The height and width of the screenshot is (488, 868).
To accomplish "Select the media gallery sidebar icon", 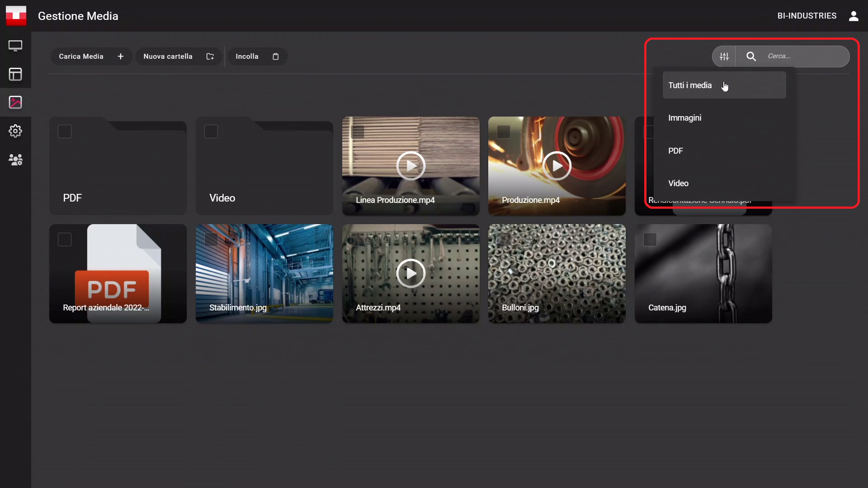I will coord(15,103).
